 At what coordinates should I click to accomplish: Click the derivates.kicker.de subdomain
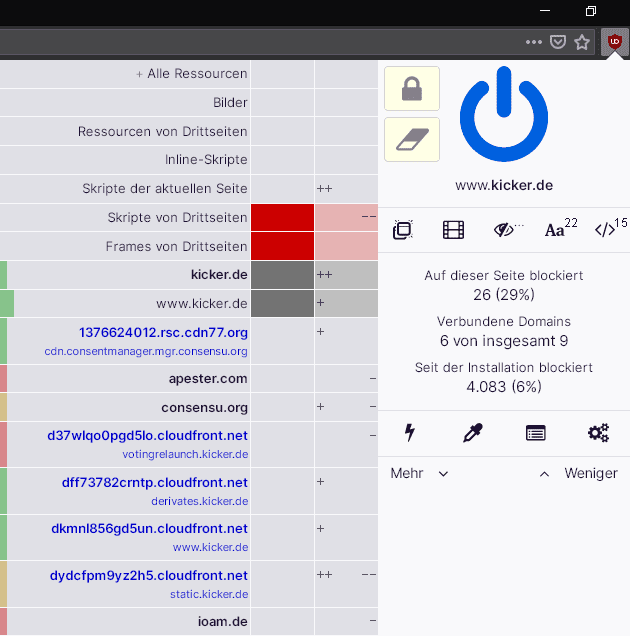pos(200,501)
